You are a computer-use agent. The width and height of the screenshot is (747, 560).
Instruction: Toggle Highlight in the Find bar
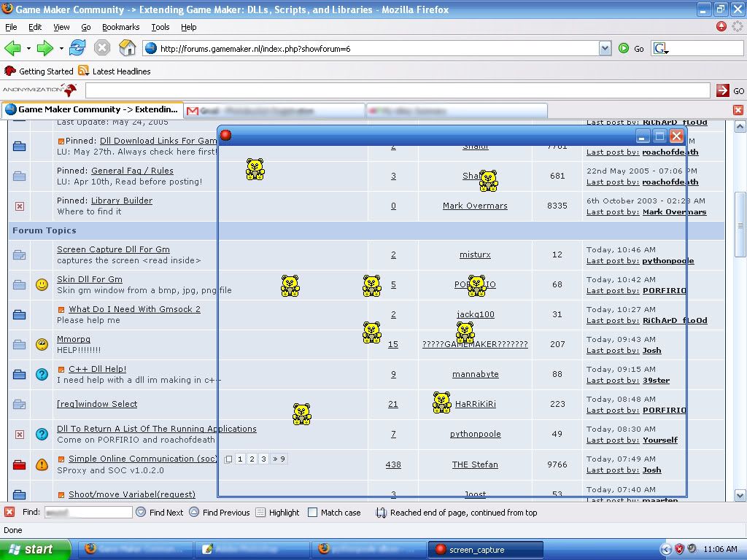(x=278, y=513)
